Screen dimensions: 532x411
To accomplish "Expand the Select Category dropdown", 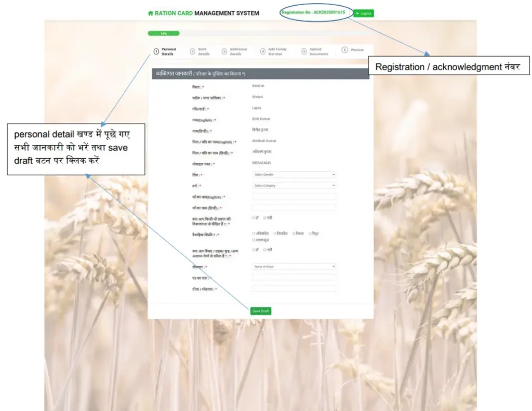I will 294,185.
